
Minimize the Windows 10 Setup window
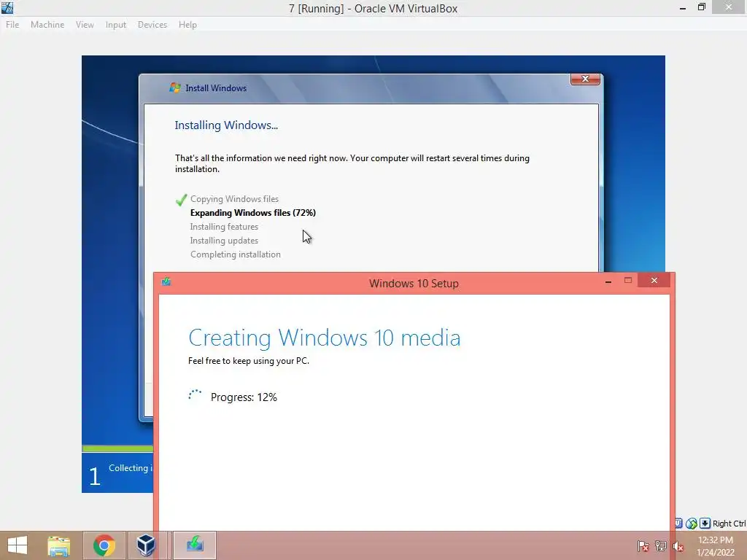coord(608,281)
